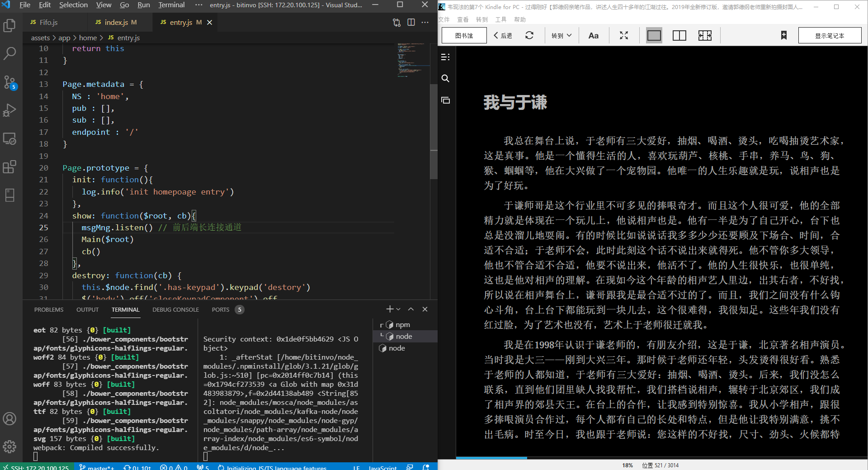The height and width of the screenshot is (470, 868).
Task: Open the Remote Explorer view
Action: click(9, 138)
